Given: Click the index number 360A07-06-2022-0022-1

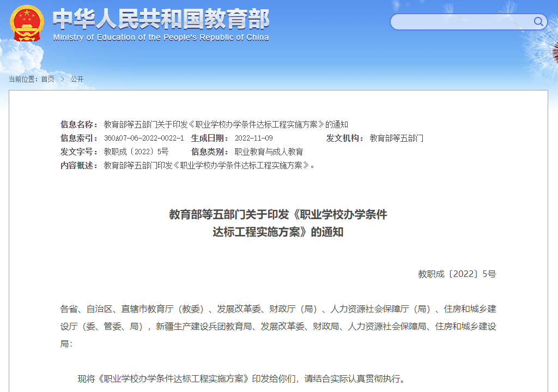Looking at the screenshot, I should (144, 138).
